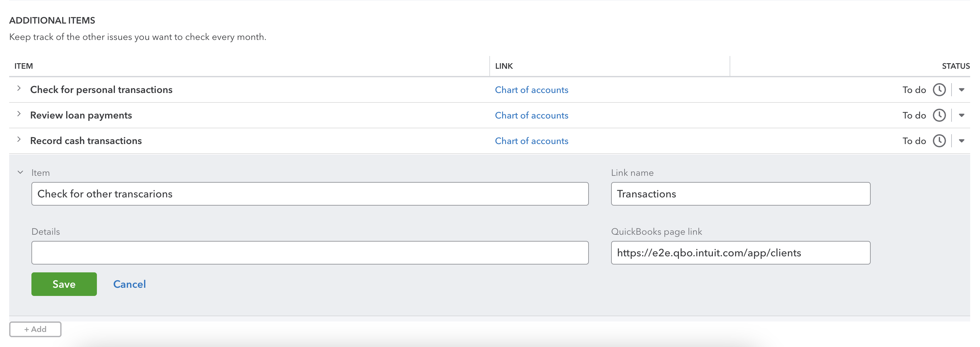Click clock icon for Record cash transactions
Screen dimensions: 980x347
coord(939,141)
